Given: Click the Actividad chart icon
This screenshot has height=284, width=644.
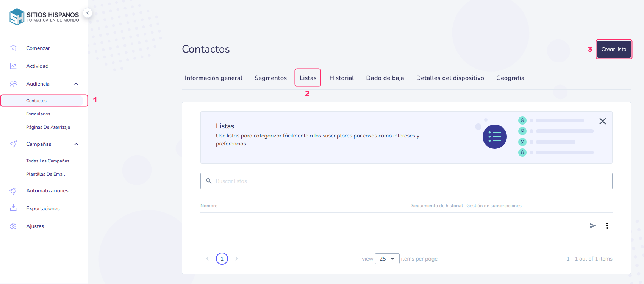Looking at the screenshot, I should click(13, 66).
